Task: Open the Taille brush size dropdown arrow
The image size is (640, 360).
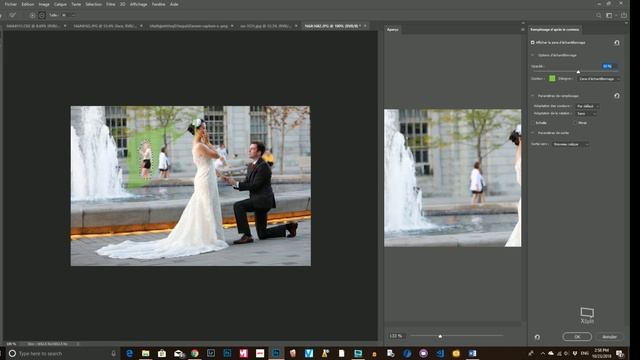Action: 73,15
